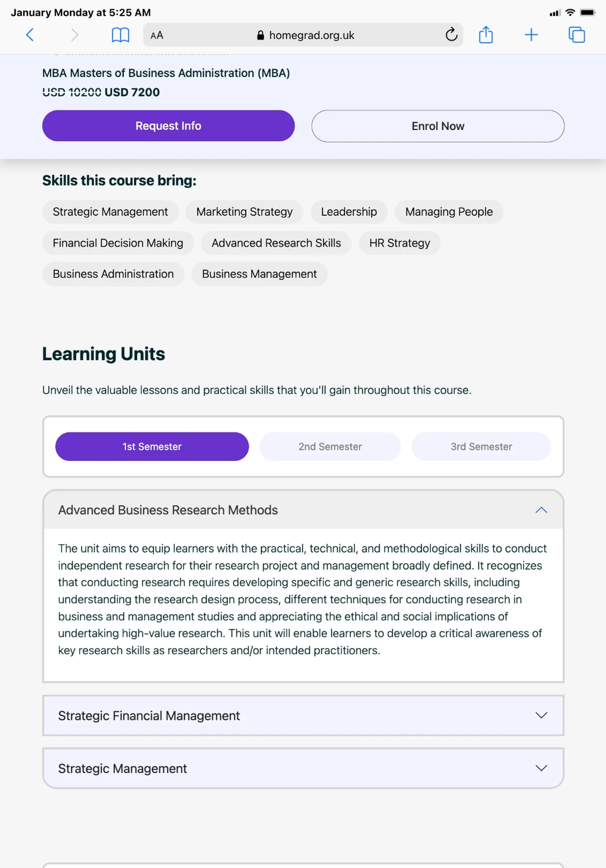The width and height of the screenshot is (606, 868).
Task: Switch to the 3rd Semester tab
Action: [x=481, y=447]
